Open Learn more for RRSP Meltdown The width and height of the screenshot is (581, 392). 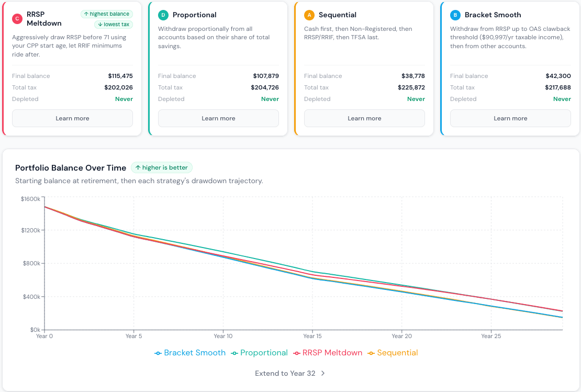click(72, 118)
